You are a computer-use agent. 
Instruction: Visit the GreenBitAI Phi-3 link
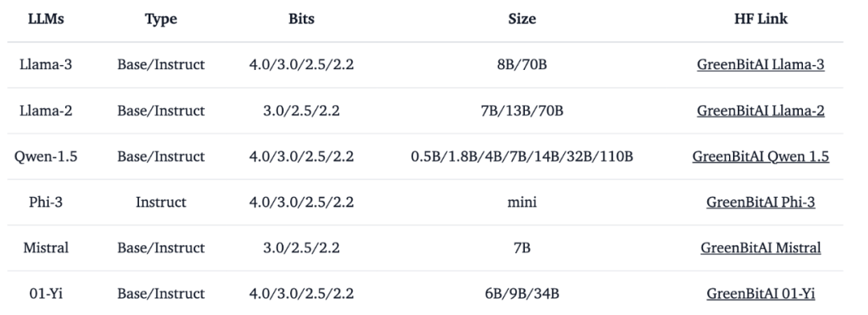click(760, 202)
